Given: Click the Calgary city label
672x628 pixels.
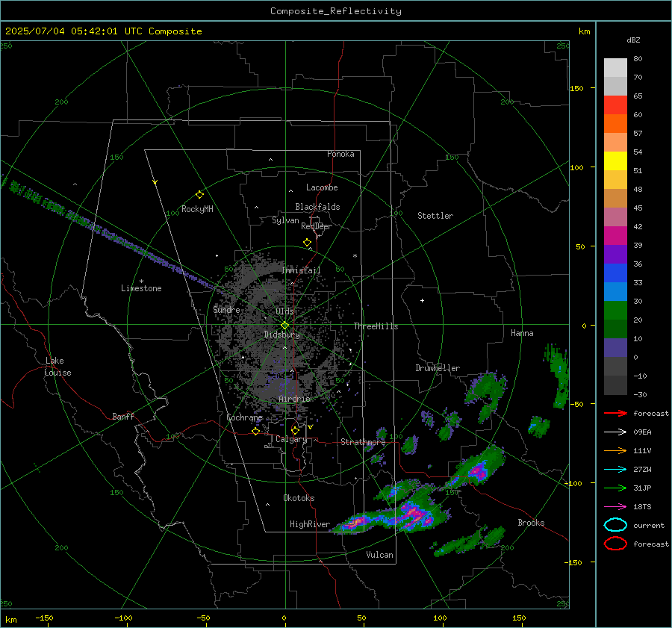Looking at the screenshot, I should coord(291,439).
